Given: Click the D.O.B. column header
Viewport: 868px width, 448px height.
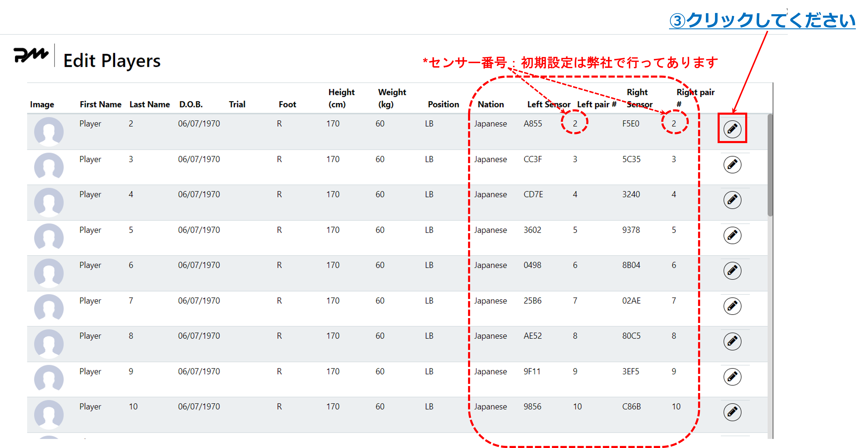Looking at the screenshot, I should point(191,105).
